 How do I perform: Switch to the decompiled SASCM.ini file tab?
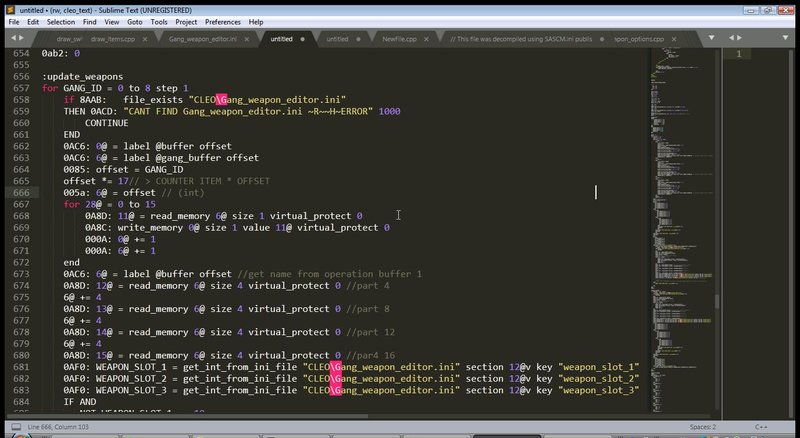[x=521, y=39]
